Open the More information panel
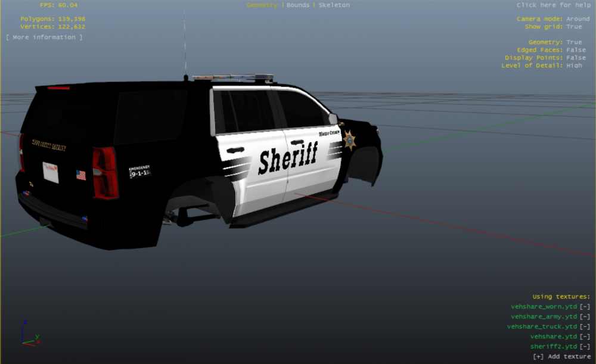 pyautogui.click(x=43, y=36)
